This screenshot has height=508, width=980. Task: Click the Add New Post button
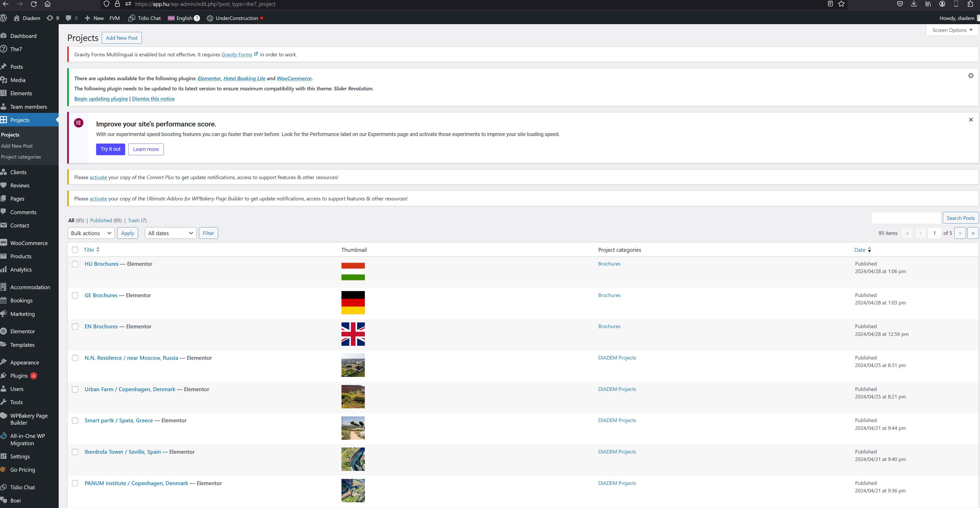[x=121, y=38]
